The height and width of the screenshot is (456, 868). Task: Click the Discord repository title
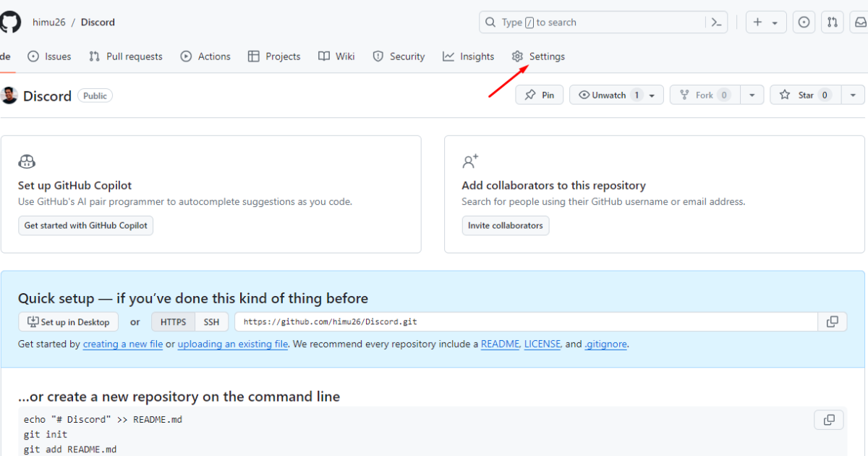[x=47, y=96]
